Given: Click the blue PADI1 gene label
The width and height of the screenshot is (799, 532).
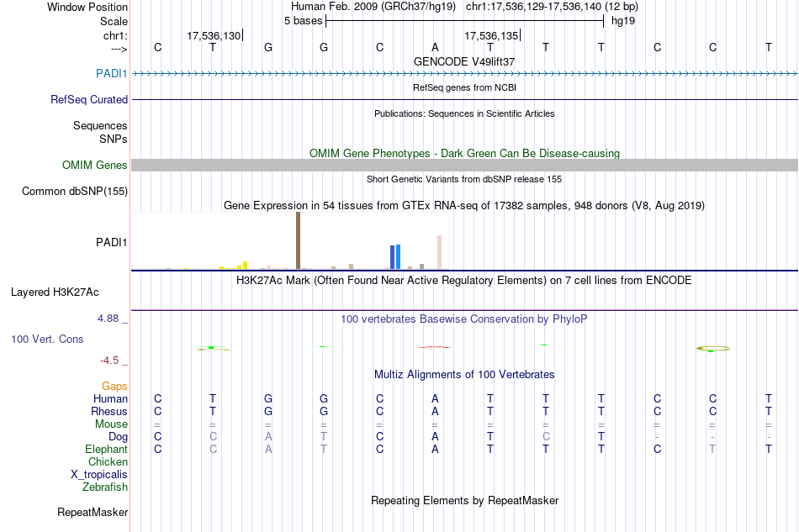Looking at the screenshot, I should [112, 73].
